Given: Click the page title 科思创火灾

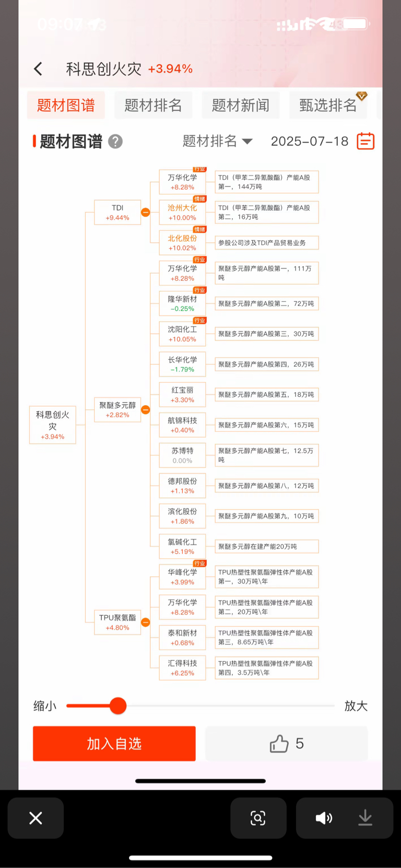Looking at the screenshot, I should pyautogui.click(x=103, y=69).
